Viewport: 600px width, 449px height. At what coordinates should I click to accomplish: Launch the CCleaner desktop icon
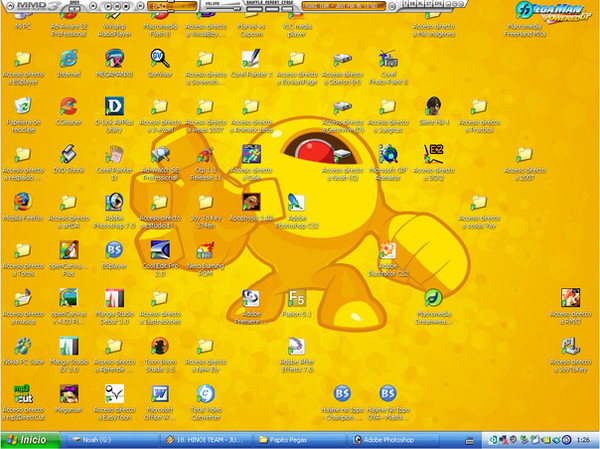(68, 106)
